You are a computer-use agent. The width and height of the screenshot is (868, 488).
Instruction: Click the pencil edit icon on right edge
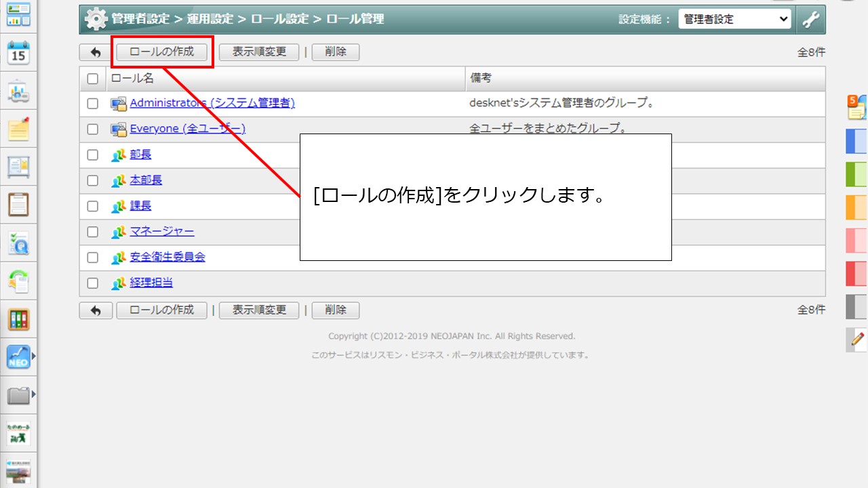(857, 338)
